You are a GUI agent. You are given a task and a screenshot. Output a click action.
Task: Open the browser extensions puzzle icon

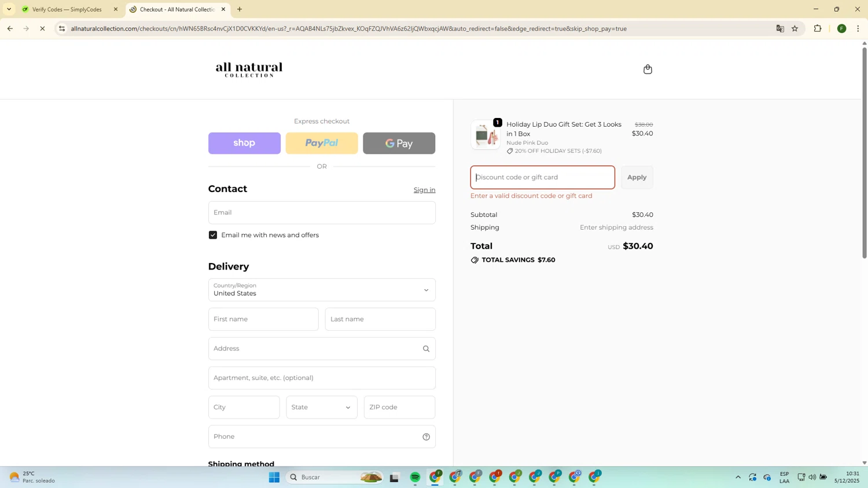(x=818, y=28)
